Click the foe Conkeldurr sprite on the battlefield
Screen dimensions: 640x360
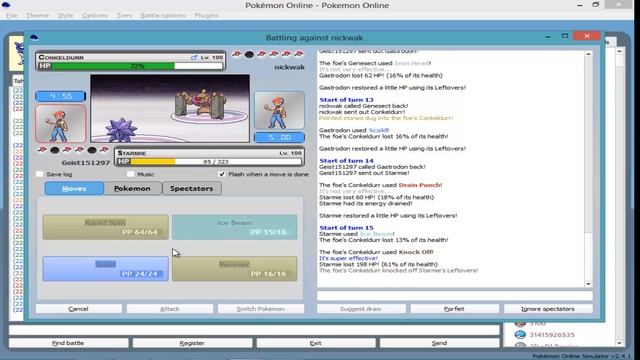point(200,104)
